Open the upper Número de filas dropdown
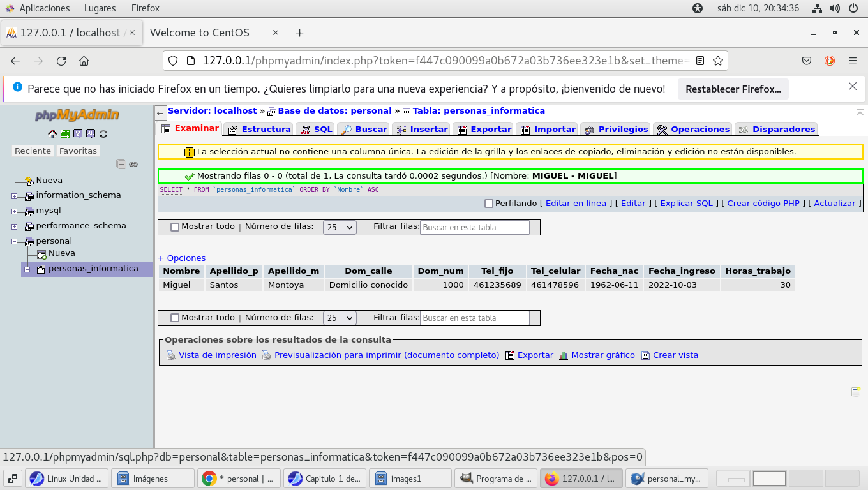 tap(340, 227)
